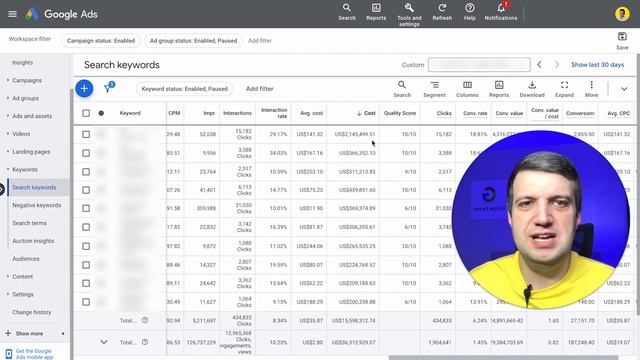Open the Segment tool
This screenshot has width=640, height=360.
pos(434,89)
